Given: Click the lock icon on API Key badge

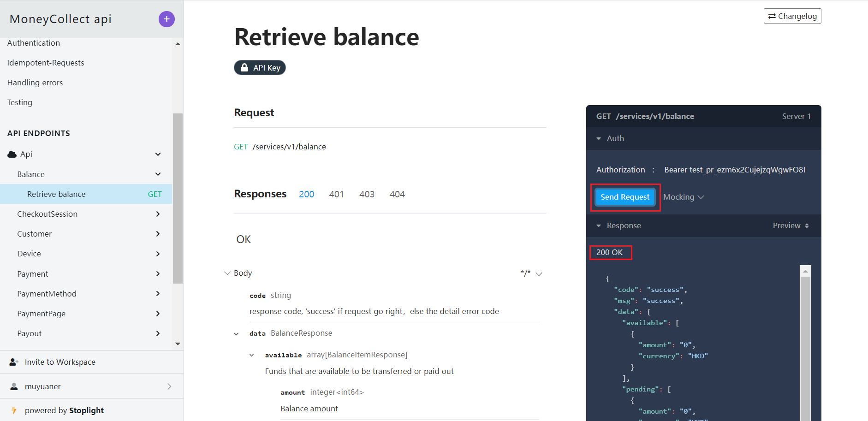Looking at the screenshot, I should coord(244,68).
